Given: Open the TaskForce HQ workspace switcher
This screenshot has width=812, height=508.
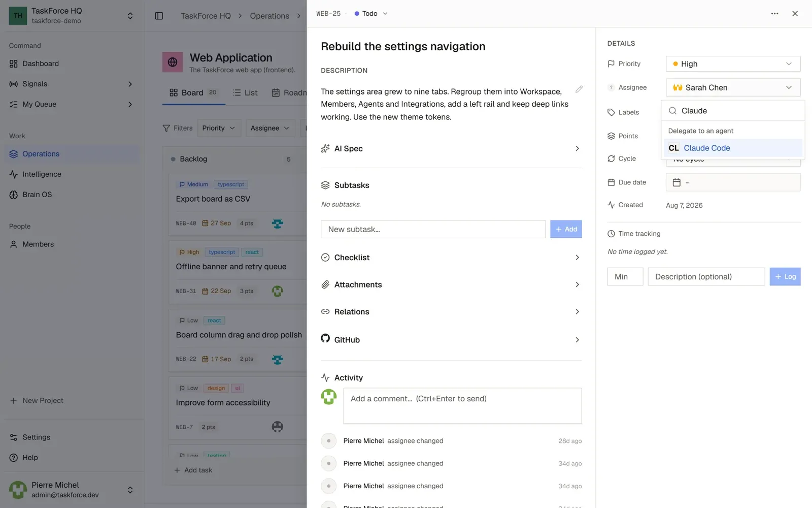Looking at the screenshot, I should point(72,16).
